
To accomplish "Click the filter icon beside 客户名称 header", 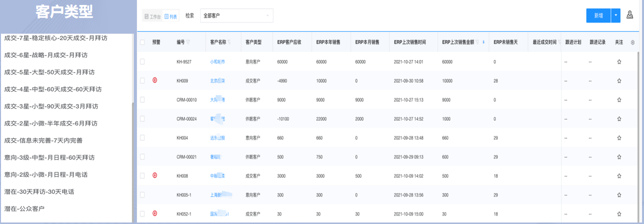I will (230, 43).
